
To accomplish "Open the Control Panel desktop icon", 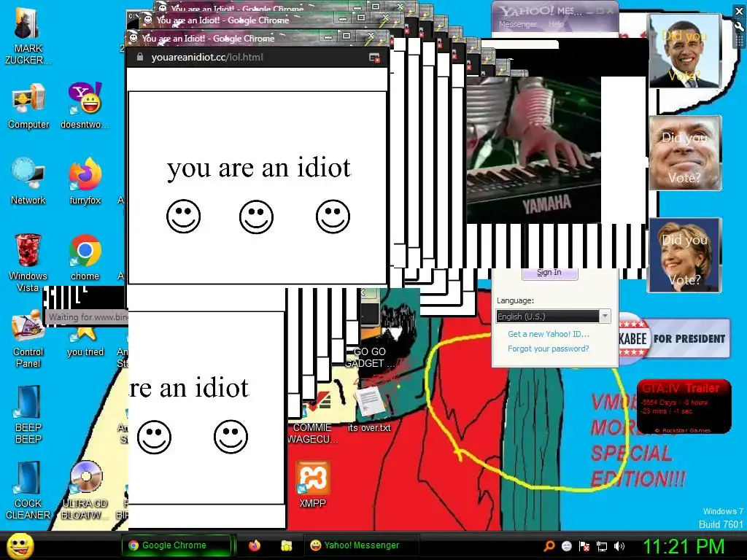I will pos(28,339).
